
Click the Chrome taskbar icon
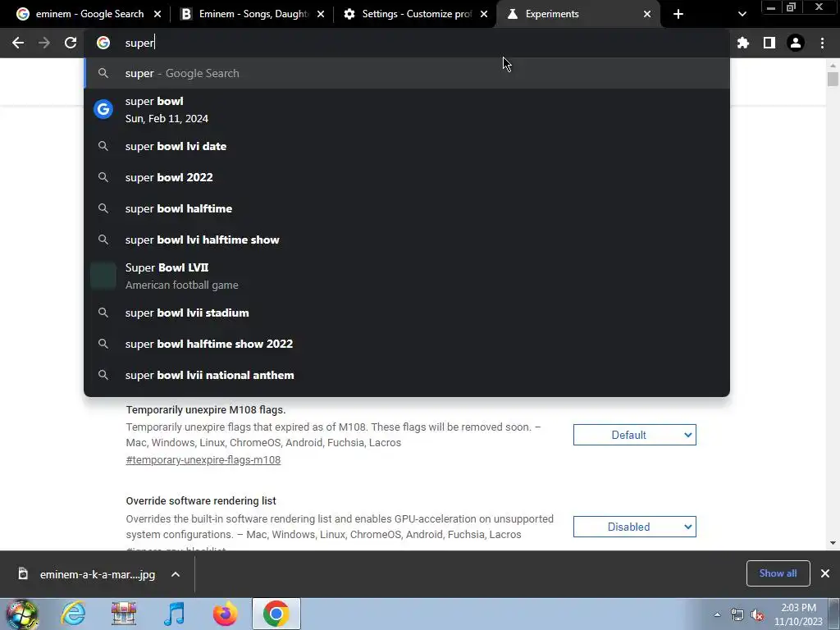276,614
